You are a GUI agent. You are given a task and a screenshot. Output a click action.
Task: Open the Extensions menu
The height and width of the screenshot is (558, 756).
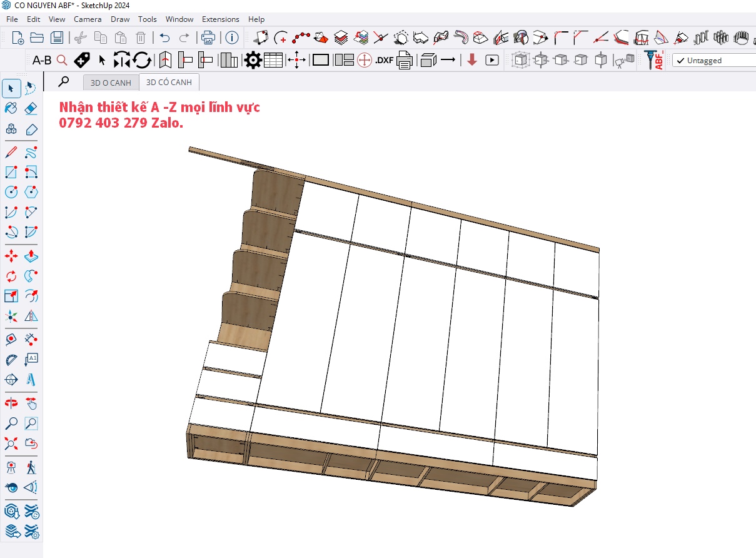coord(220,19)
